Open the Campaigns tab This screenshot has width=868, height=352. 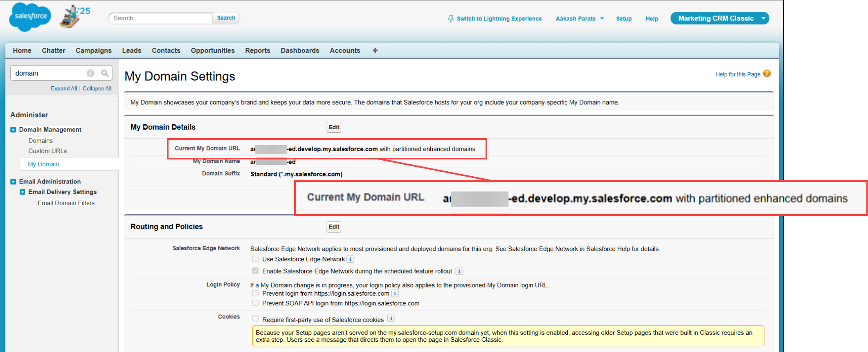coord(94,51)
